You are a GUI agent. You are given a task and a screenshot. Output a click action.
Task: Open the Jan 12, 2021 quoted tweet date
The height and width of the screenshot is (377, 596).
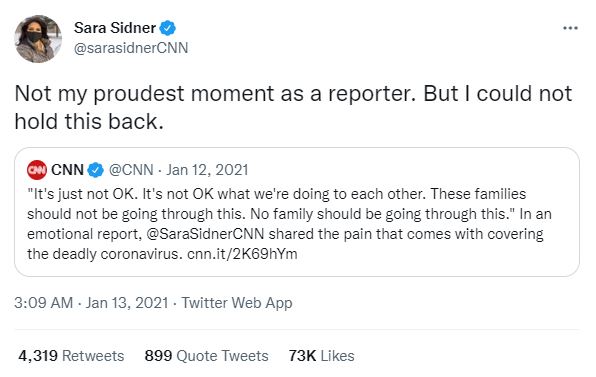click(207, 170)
